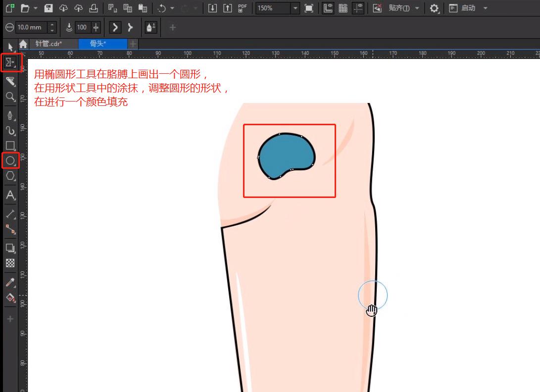Select the Artistic Media tool
The width and height of the screenshot is (540, 392).
10,130
